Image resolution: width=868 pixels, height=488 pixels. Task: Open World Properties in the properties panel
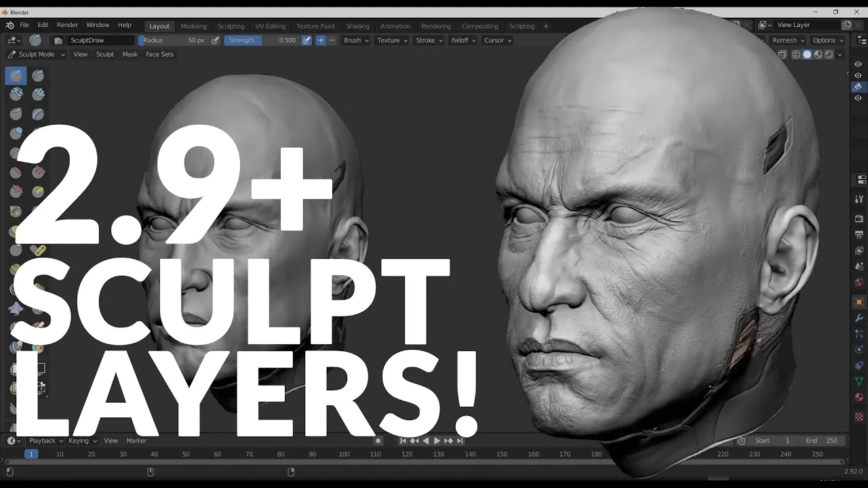[859, 279]
